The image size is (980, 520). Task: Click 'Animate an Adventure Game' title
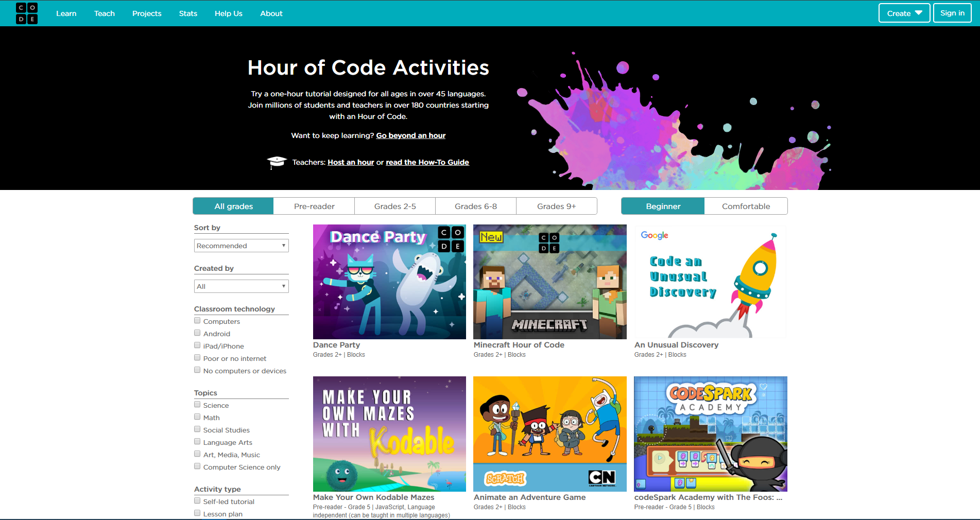(530, 497)
